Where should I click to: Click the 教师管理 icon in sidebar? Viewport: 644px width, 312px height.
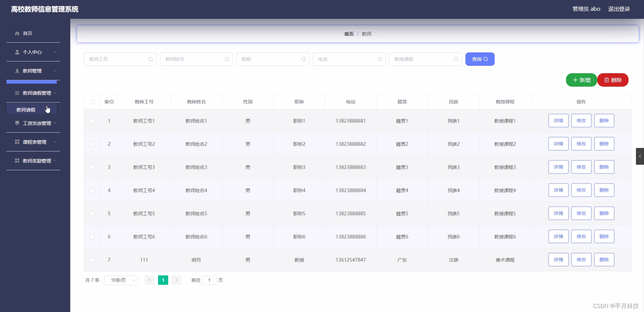17,71
